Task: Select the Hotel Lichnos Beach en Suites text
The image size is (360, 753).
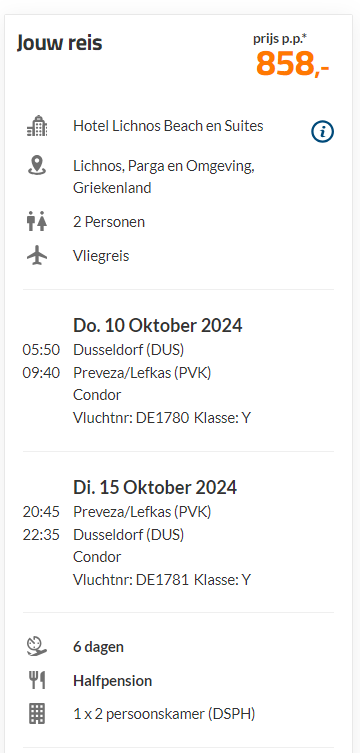Action: coord(168,126)
